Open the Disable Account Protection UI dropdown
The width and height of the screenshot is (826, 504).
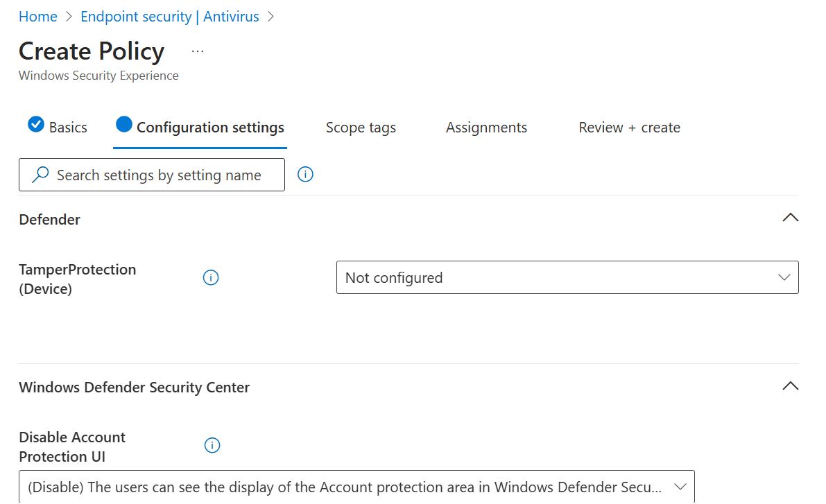tap(356, 487)
